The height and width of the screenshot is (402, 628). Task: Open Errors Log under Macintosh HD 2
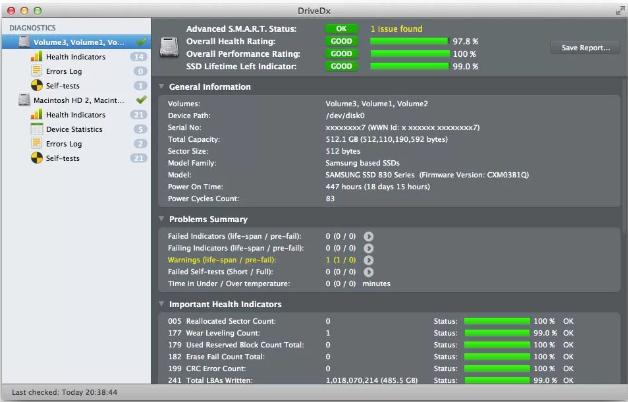coord(76,144)
